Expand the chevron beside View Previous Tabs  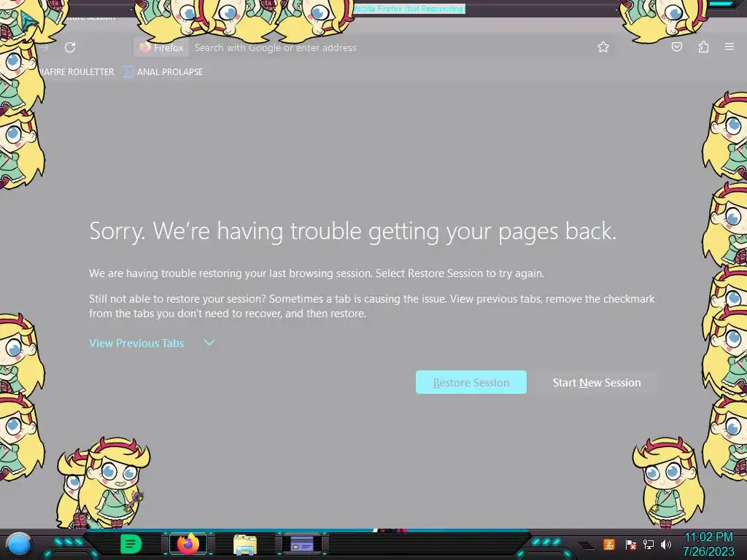pos(209,343)
